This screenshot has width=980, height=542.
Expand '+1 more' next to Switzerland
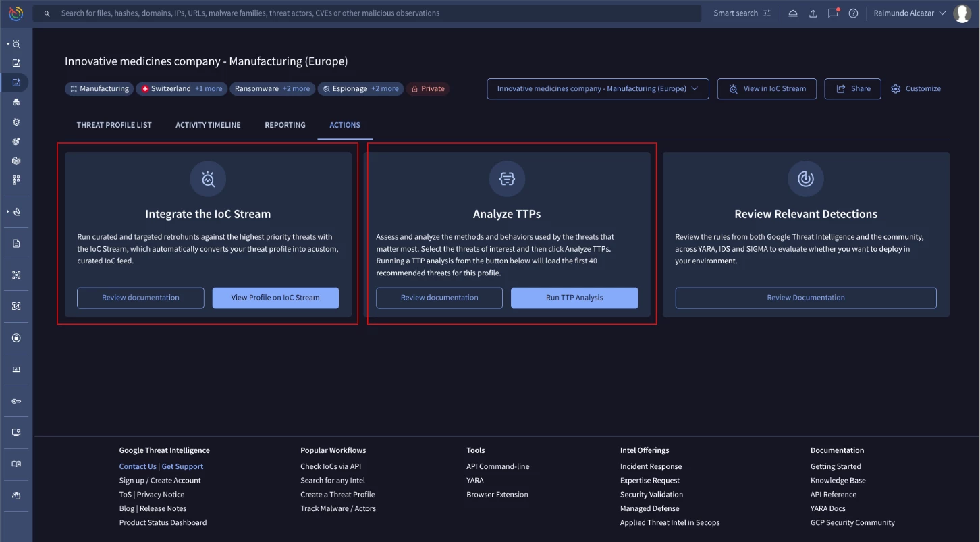(x=209, y=88)
